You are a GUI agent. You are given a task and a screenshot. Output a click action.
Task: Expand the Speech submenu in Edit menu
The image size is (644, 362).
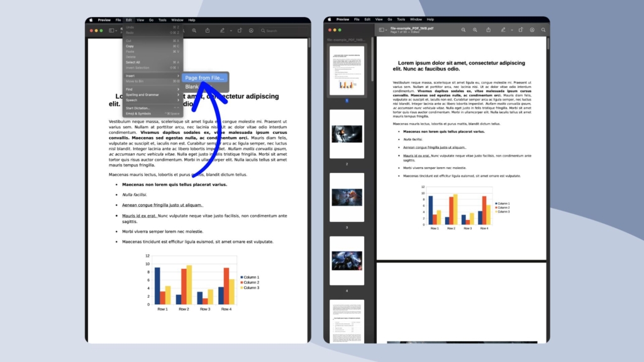(x=152, y=100)
